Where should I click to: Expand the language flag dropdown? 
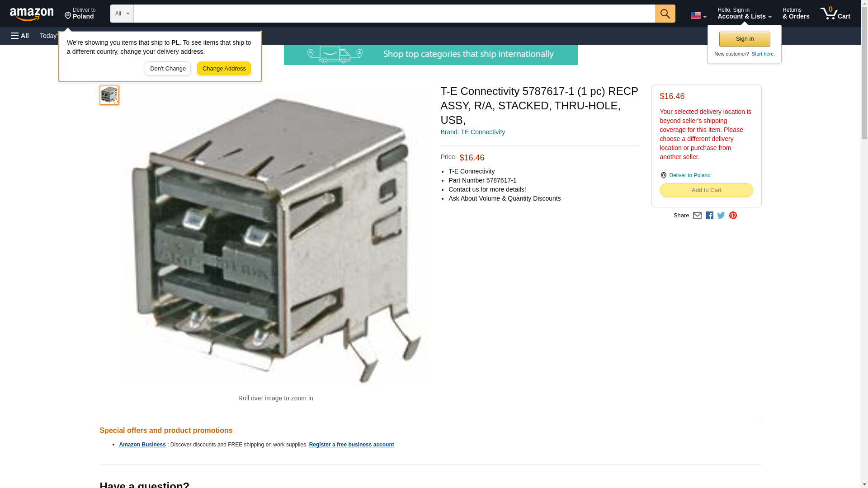click(698, 15)
